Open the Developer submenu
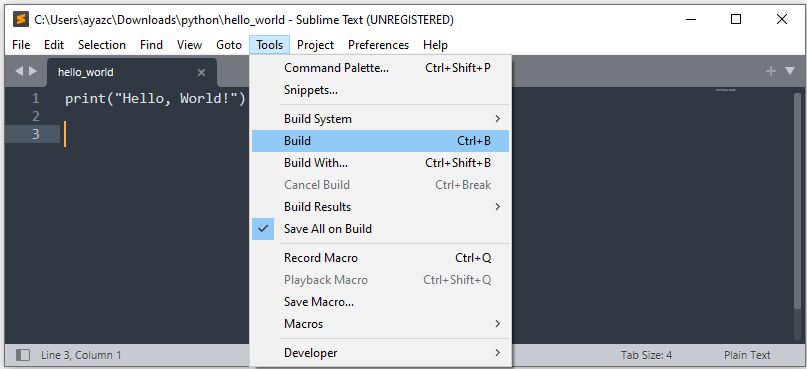 click(380, 353)
